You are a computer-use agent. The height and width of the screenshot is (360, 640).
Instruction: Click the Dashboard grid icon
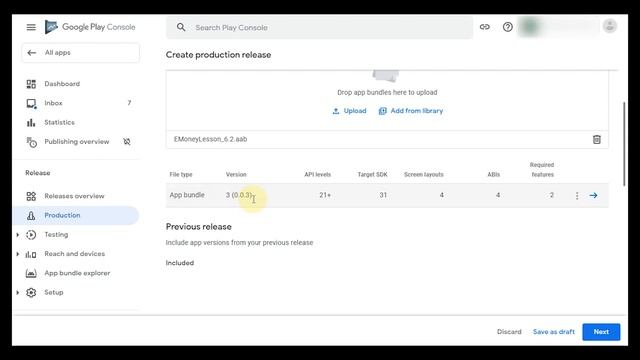[x=31, y=84]
